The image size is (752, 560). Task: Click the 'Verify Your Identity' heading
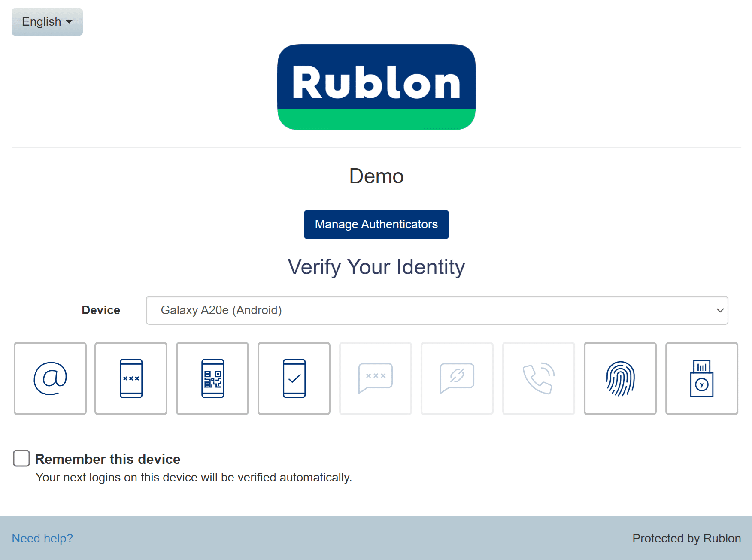click(376, 267)
